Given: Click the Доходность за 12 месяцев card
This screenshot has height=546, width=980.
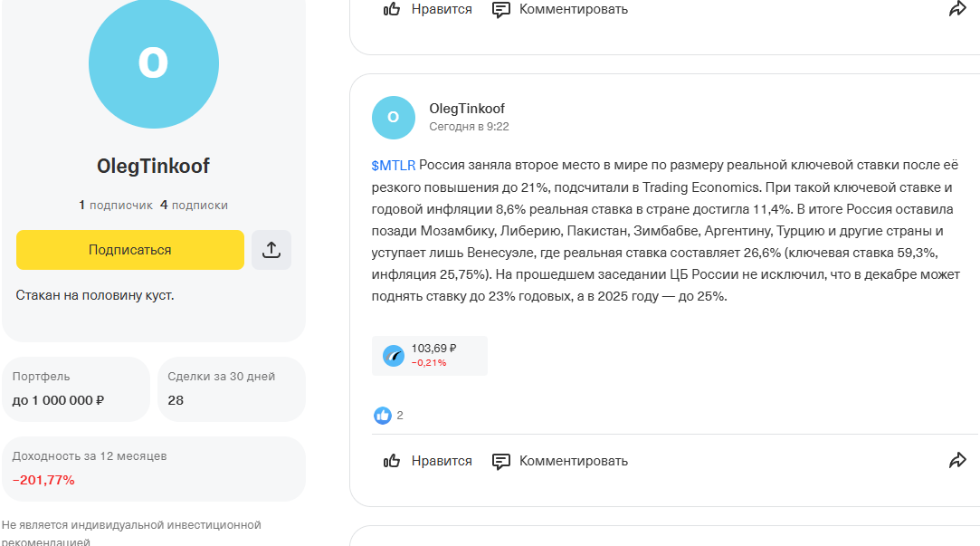Looking at the screenshot, I should (x=153, y=468).
